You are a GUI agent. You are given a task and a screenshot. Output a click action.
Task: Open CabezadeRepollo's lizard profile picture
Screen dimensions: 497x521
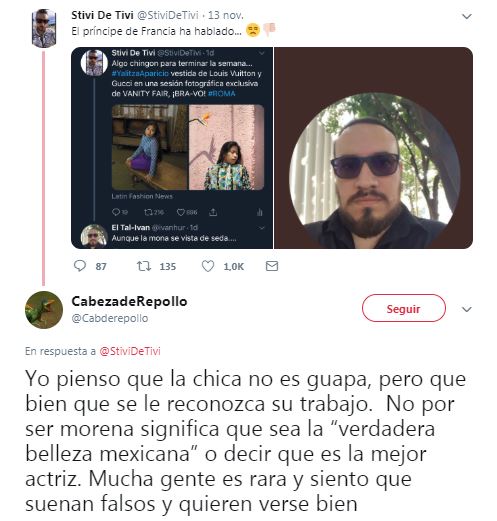(x=44, y=310)
